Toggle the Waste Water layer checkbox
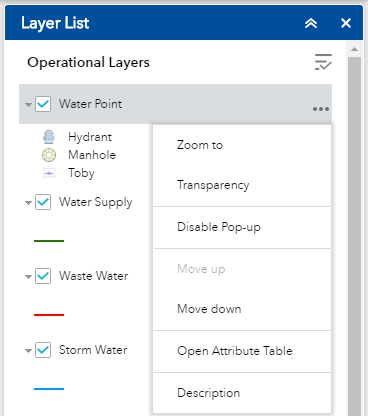The image size is (368, 416). [43, 276]
